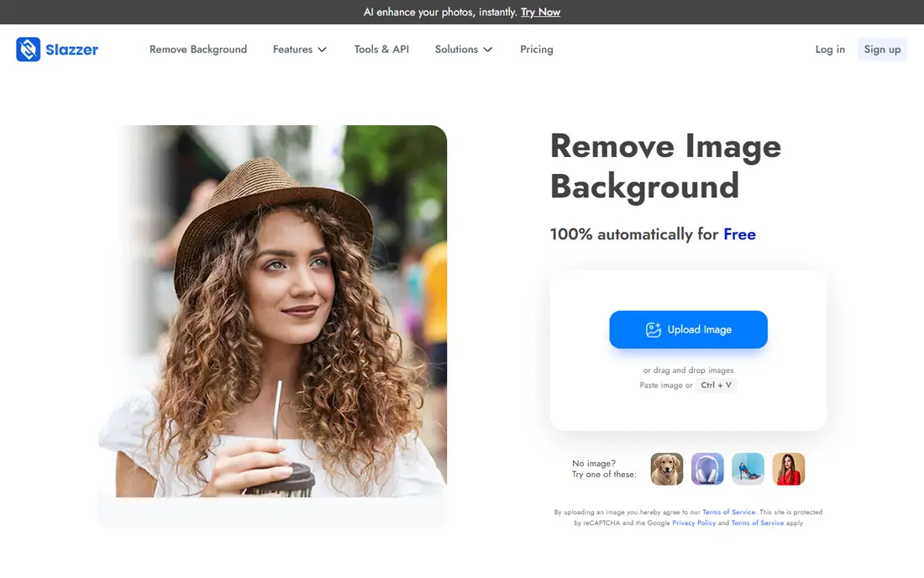Click the Log in link
Image resolution: width=924 pixels, height=578 pixels.
[x=830, y=50]
